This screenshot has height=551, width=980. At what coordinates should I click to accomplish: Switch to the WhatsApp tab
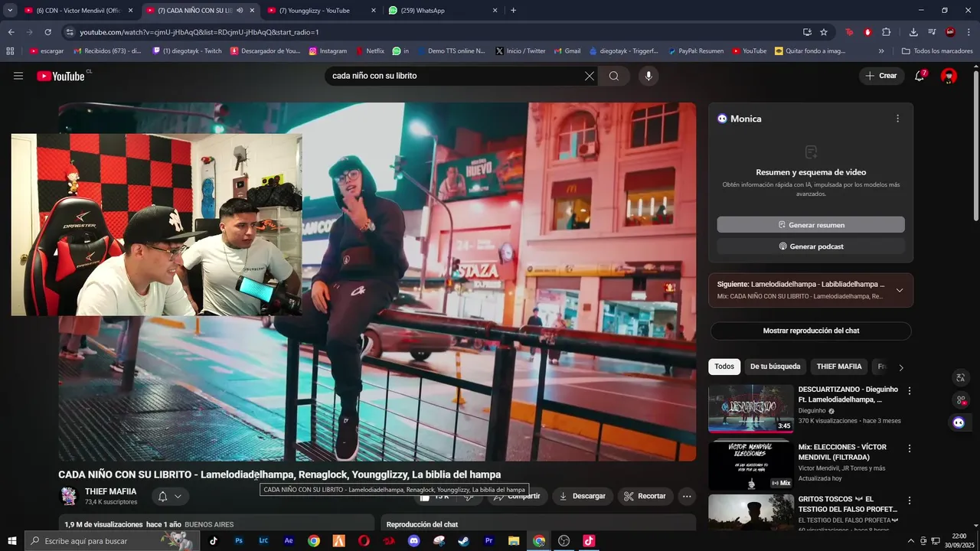443,11
